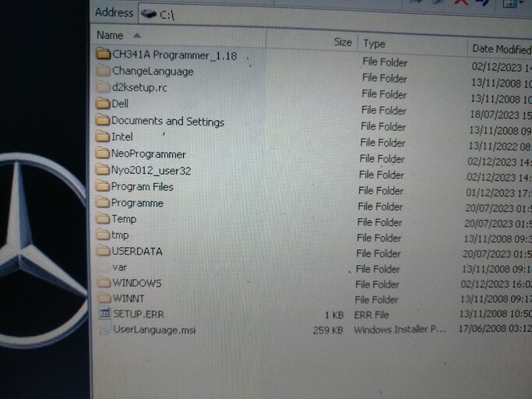Click the File Folder type in Temp row

379,222
